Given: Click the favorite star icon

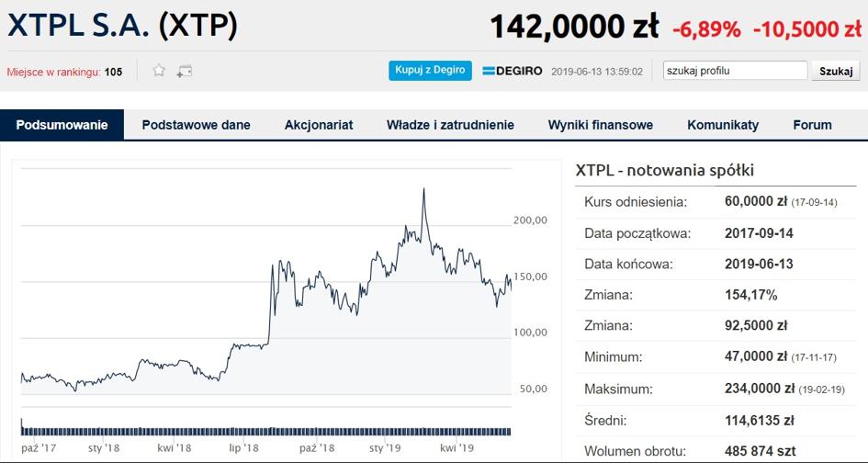Looking at the screenshot, I should (159, 71).
